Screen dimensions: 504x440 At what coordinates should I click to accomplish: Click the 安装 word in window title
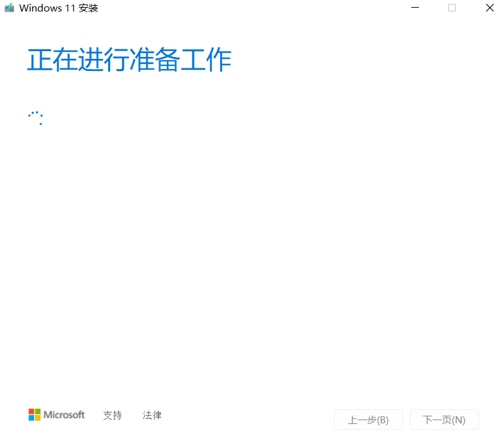pyautogui.click(x=88, y=8)
